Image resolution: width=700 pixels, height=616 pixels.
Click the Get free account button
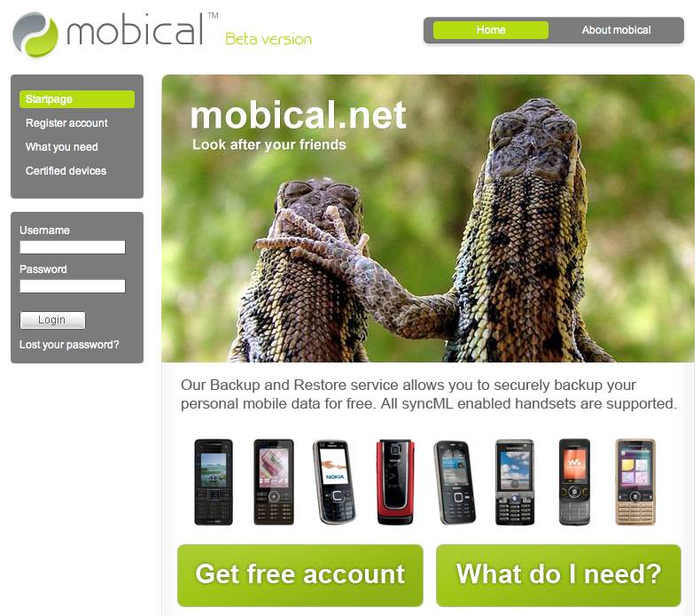coord(300,575)
